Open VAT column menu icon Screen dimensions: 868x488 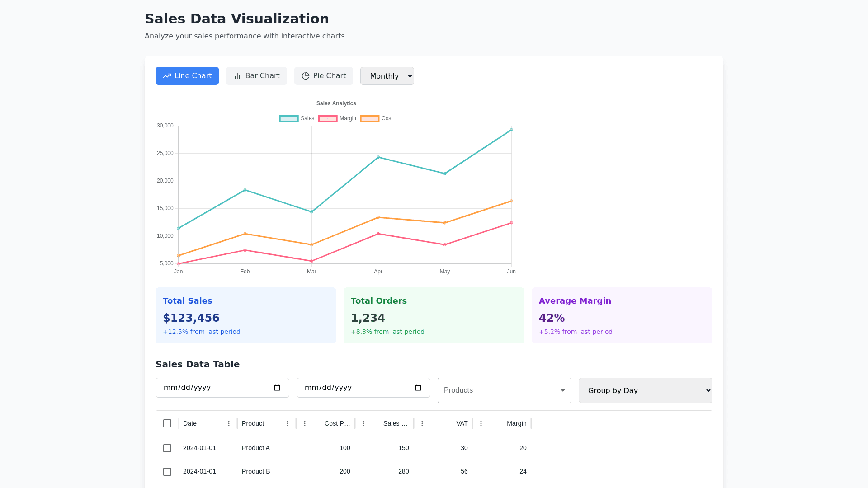coord(422,423)
